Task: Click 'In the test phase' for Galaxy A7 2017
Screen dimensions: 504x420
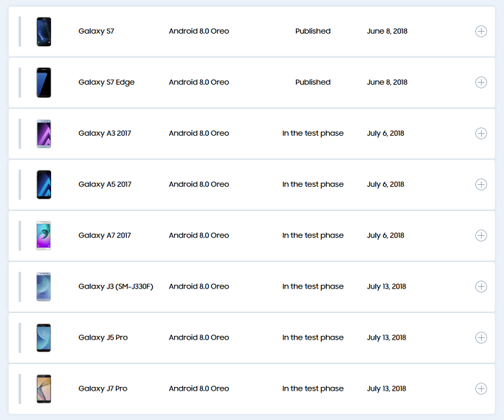Action: click(312, 235)
